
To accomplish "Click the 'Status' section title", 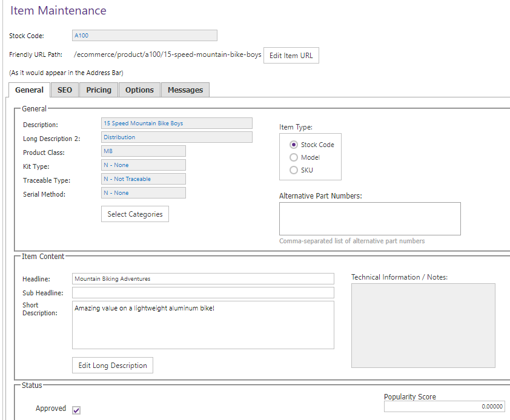I will [32, 386].
